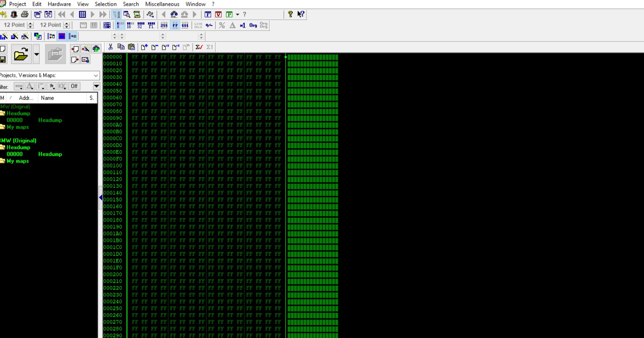
Task: Click the page-with-plus add icon
Action: point(144,47)
